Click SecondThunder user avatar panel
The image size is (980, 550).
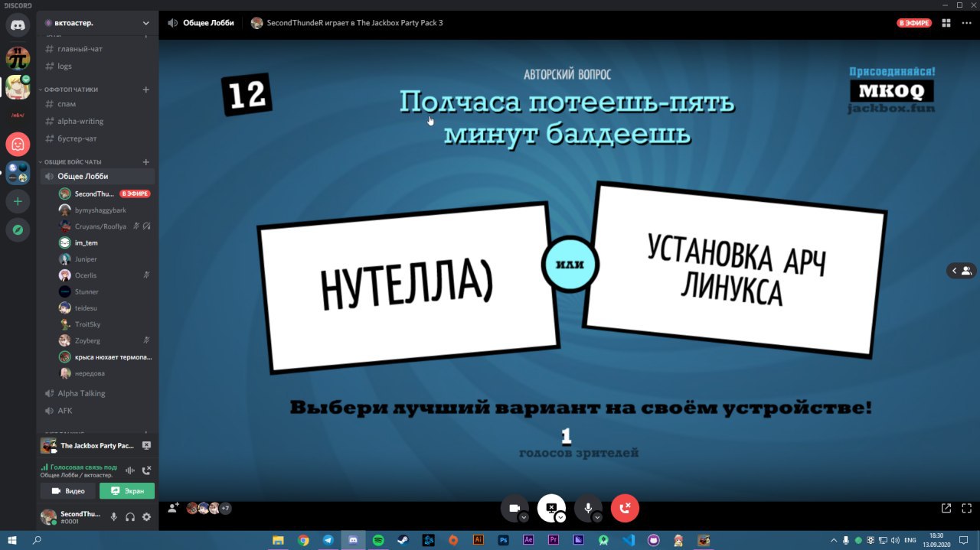[x=70, y=517]
